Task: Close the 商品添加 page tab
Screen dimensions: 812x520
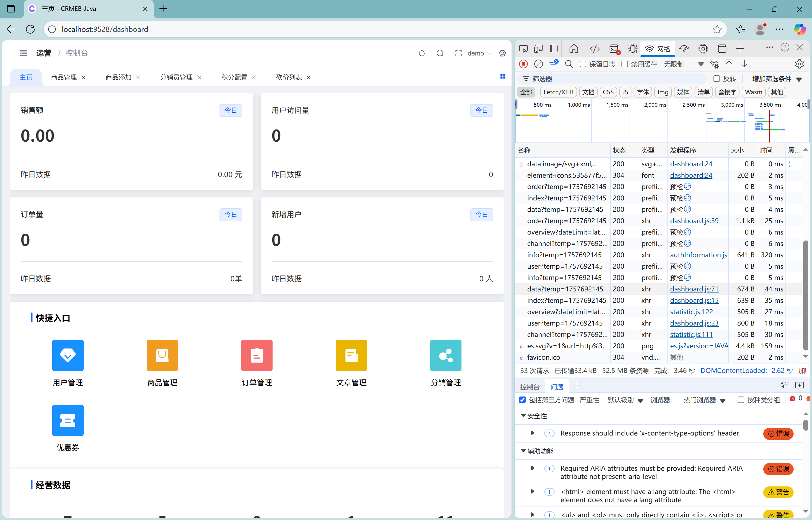Action: pyautogui.click(x=138, y=77)
